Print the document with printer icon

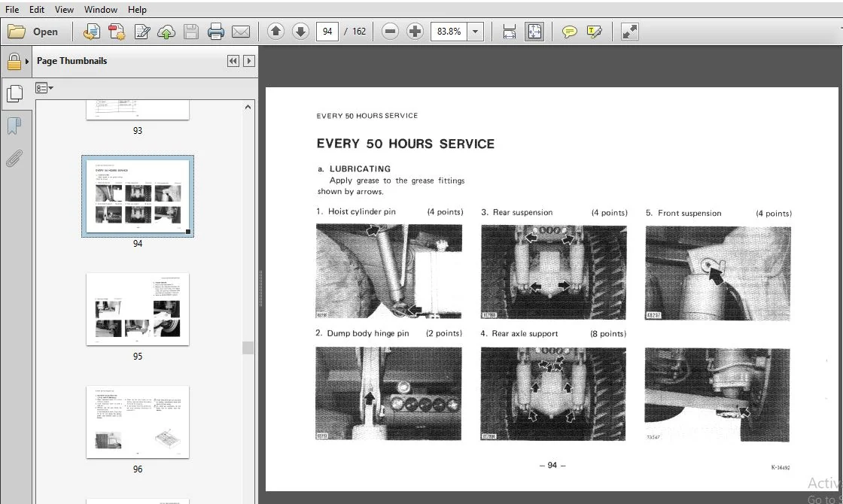click(215, 32)
